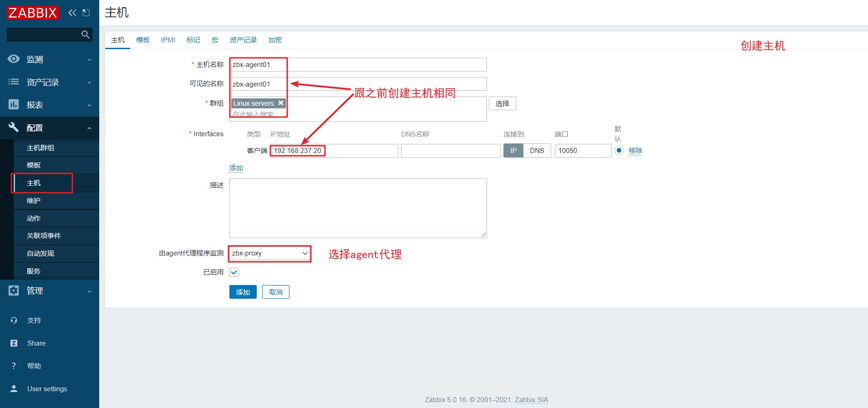
Task: Select the default interface radio button
Action: [619, 150]
